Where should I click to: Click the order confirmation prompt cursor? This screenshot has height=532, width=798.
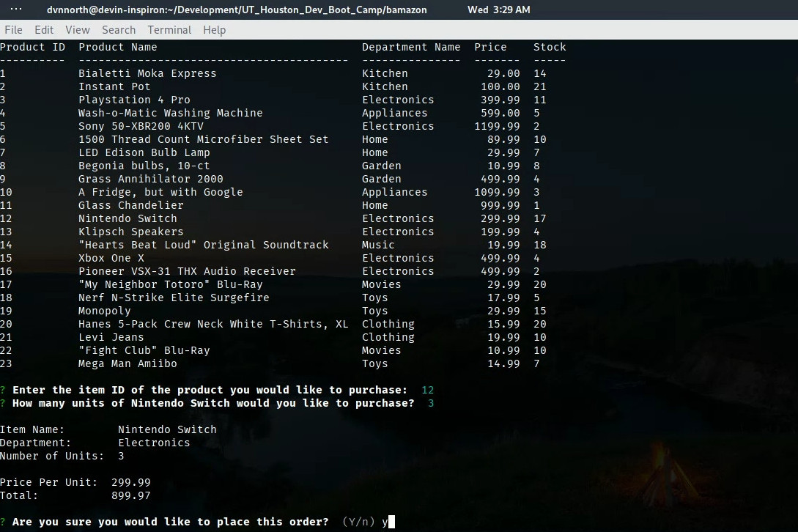pos(391,522)
